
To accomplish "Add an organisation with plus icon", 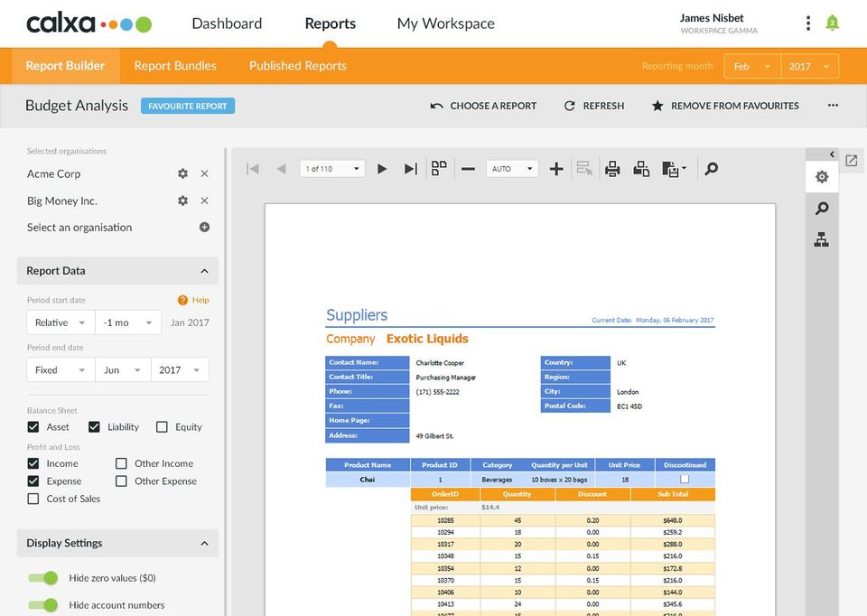I will click(205, 228).
